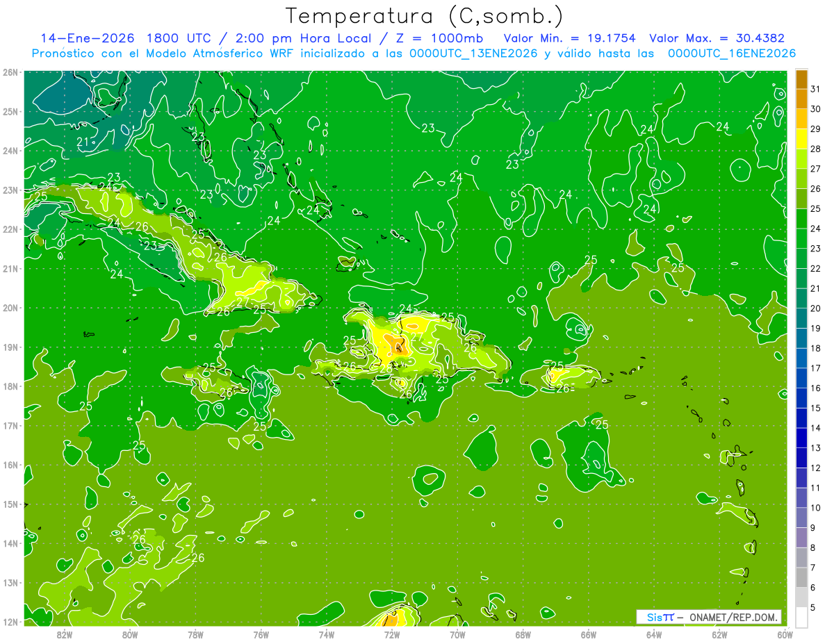
Task: Pick the dark blue swatch between 13 and 14
Action: click(x=801, y=438)
